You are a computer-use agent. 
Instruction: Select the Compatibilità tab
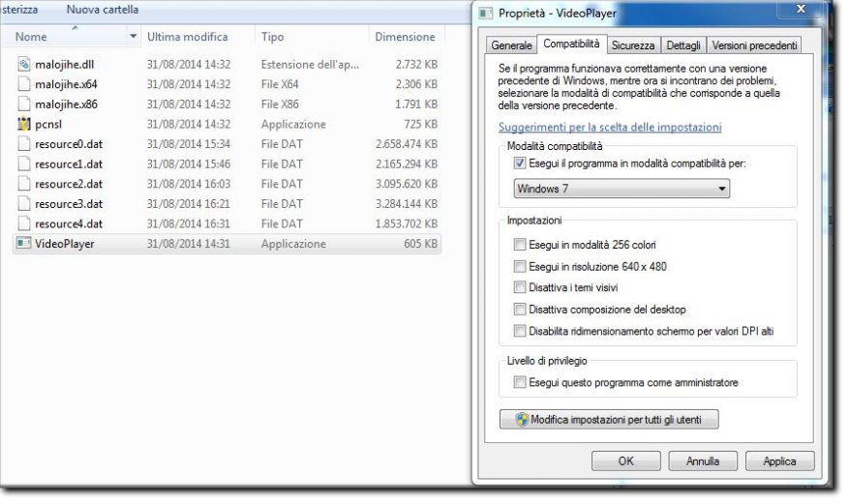click(571, 44)
